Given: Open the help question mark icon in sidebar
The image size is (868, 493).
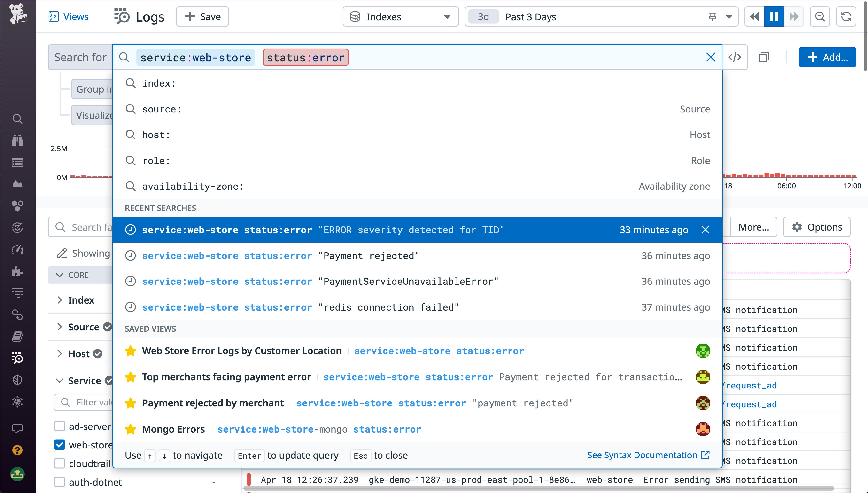Looking at the screenshot, I should click(x=17, y=450).
